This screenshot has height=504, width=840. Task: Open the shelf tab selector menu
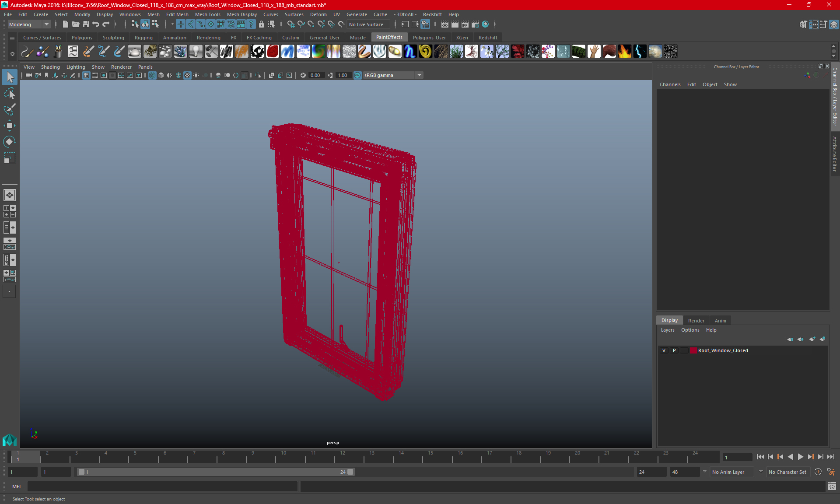[x=12, y=38]
